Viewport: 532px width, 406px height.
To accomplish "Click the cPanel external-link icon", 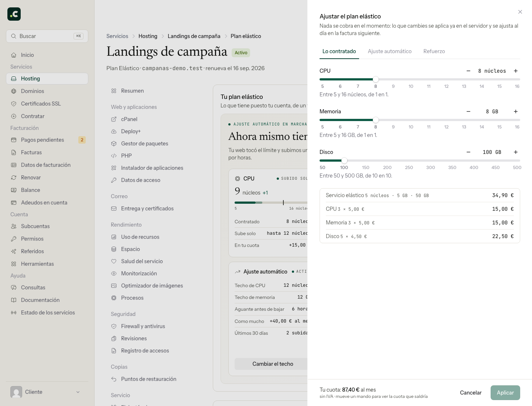I will coord(114,119).
